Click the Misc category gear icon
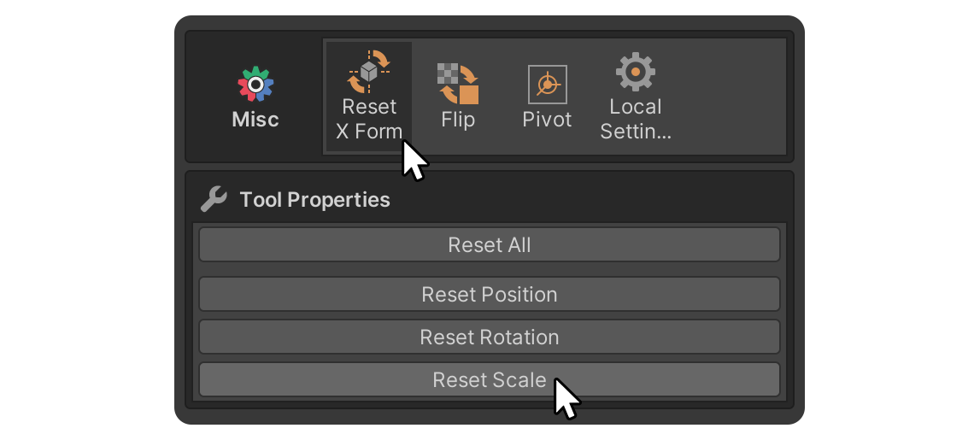 point(255,84)
